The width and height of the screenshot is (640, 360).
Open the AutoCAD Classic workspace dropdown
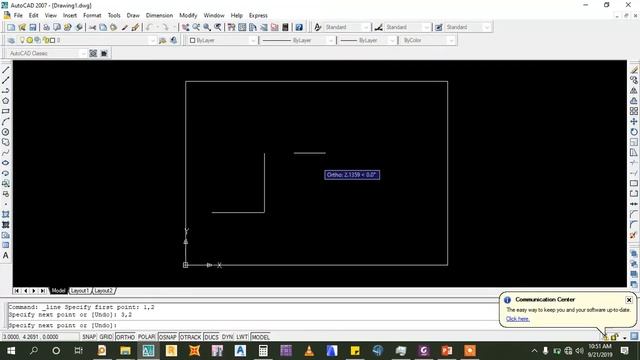pyautogui.click(x=47, y=53)
